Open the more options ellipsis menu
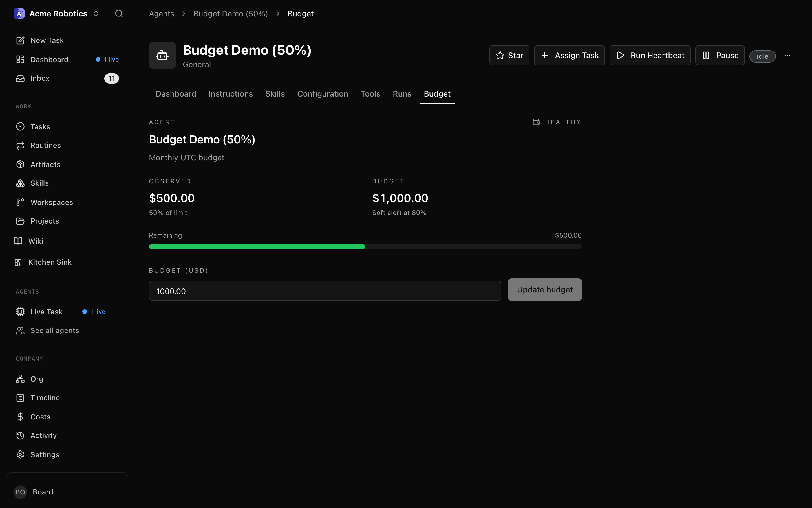 (787, 55)
